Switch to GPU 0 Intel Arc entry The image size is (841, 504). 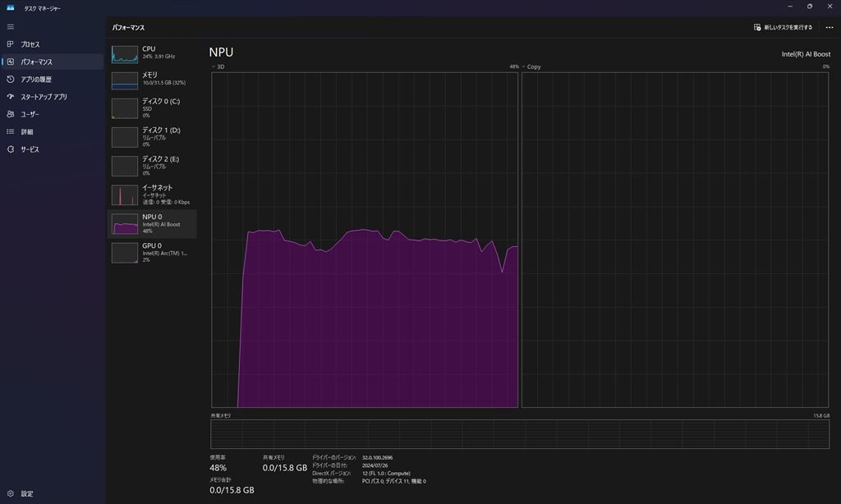[x=152, y=251]
